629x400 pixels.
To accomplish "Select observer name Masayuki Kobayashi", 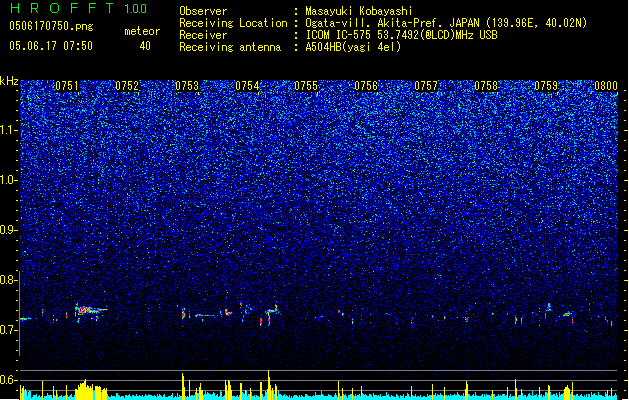I will coord(359,11).
